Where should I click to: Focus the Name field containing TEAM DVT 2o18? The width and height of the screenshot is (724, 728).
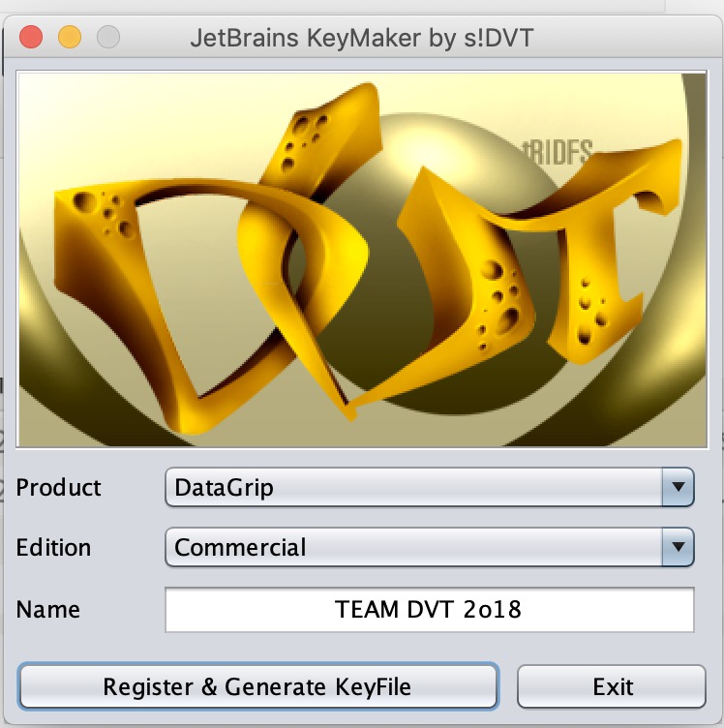[x=429, y=610]
